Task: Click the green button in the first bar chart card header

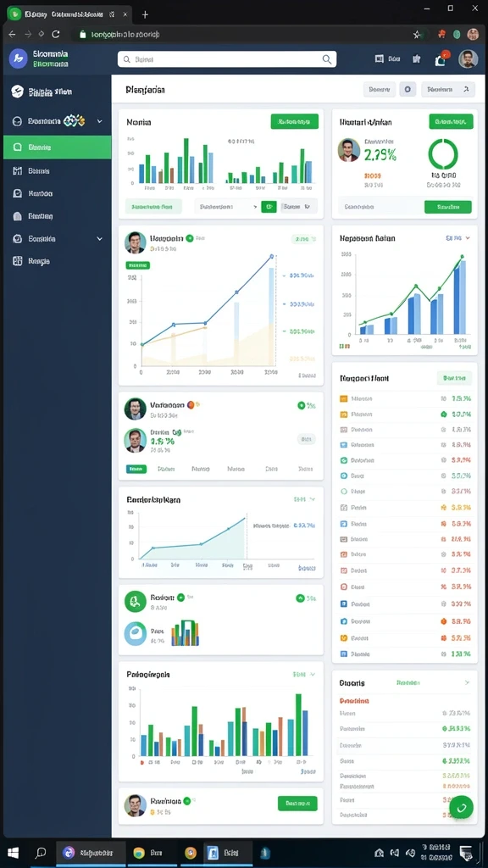Action: point(294,121)
